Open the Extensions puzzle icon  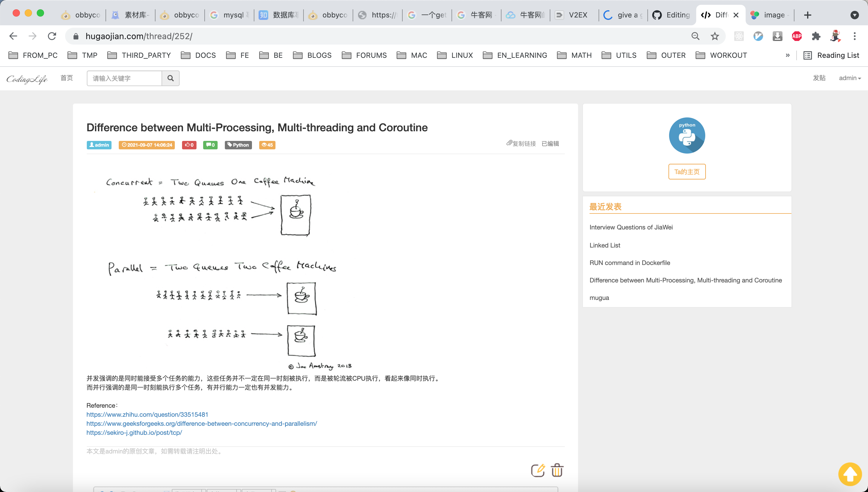[x=816, y=36]
